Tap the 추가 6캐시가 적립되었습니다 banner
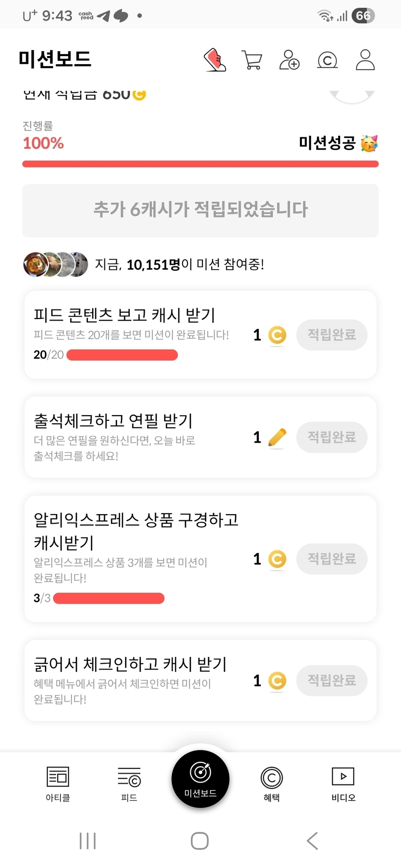 point(200,210)
